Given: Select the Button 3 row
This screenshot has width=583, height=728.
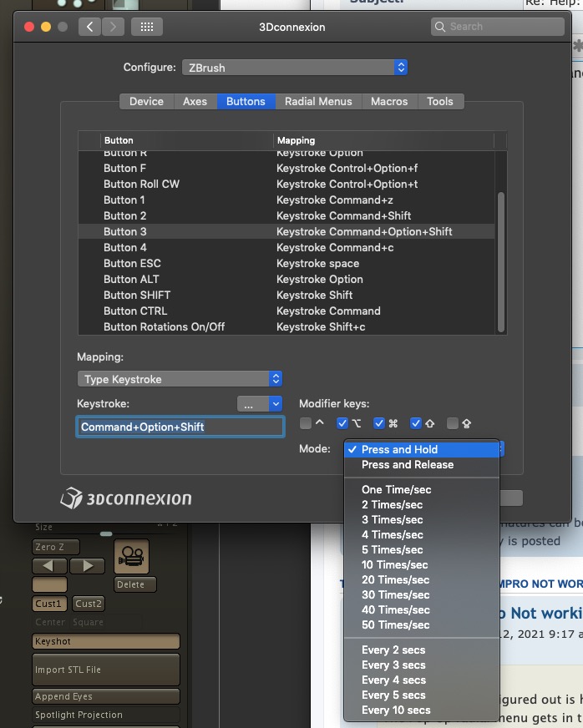Looking at the screenshot, I should click(286, 231).
